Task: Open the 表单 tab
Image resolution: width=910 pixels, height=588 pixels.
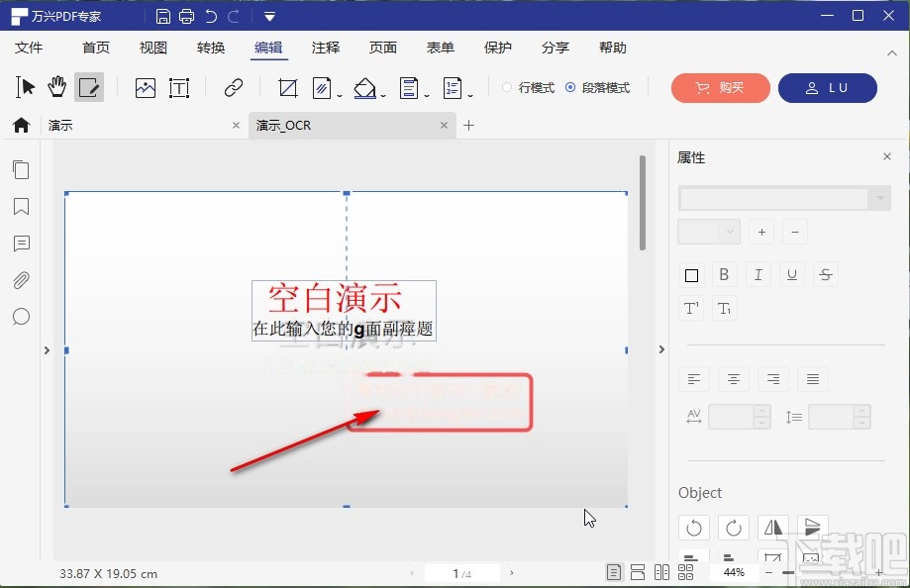Action: click(x=441, y=48)
